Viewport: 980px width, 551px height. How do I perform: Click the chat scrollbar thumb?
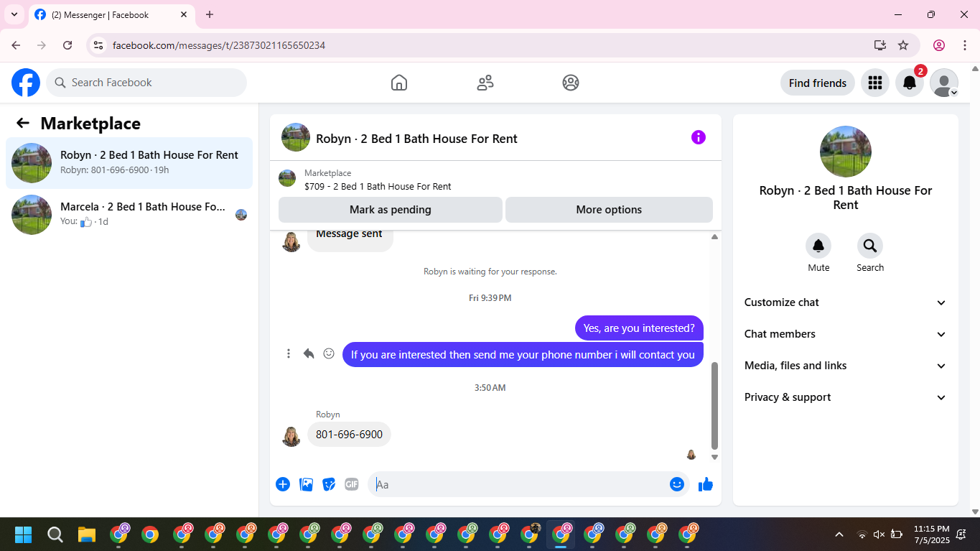(x=714, y=406)
